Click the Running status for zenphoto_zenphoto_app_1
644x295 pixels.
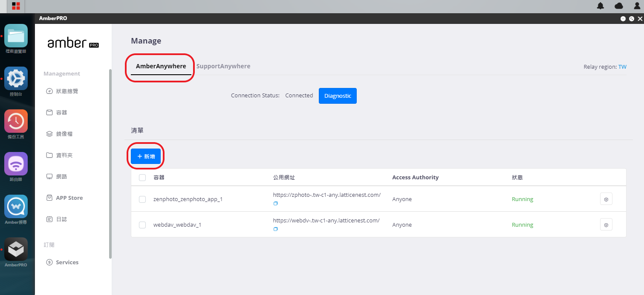(x=523, y=199)
